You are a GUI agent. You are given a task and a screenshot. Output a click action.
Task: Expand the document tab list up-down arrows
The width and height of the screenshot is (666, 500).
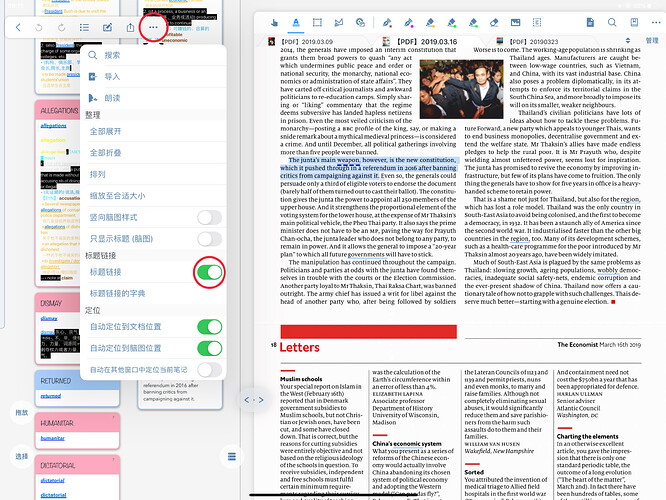(x=628, y=41)
